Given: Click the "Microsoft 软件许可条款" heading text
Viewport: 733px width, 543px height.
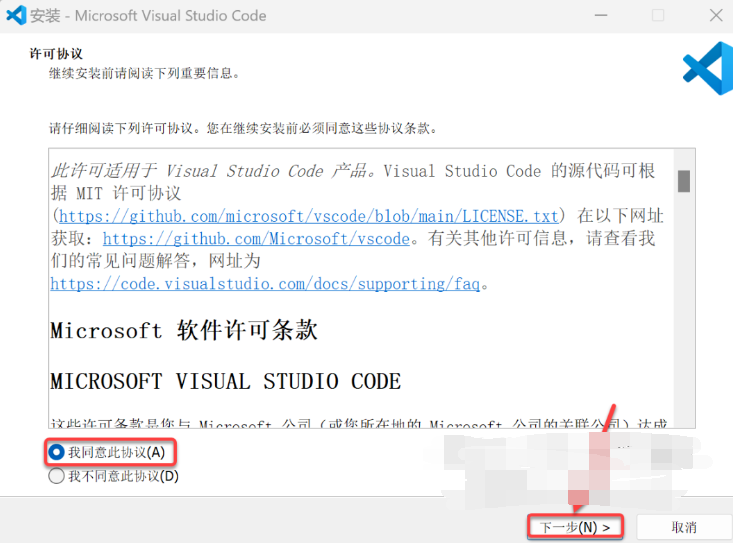Looking at the screenshot, I should click(x=184, y=330).
